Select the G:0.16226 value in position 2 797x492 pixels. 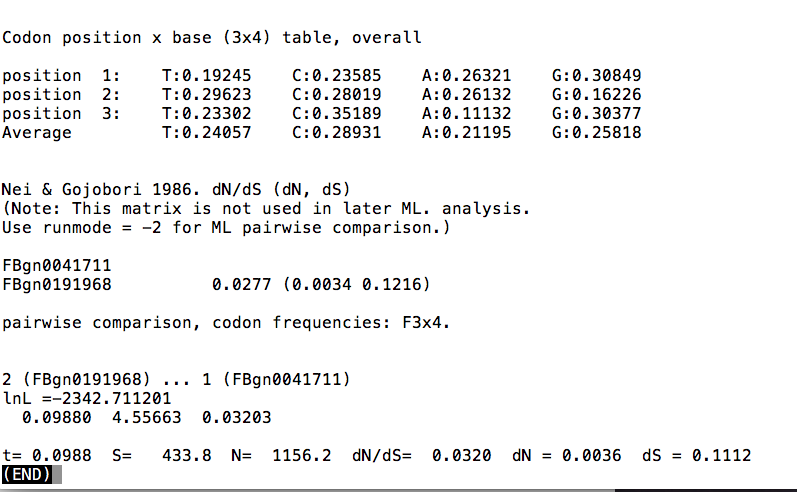[x=596, y=95]
